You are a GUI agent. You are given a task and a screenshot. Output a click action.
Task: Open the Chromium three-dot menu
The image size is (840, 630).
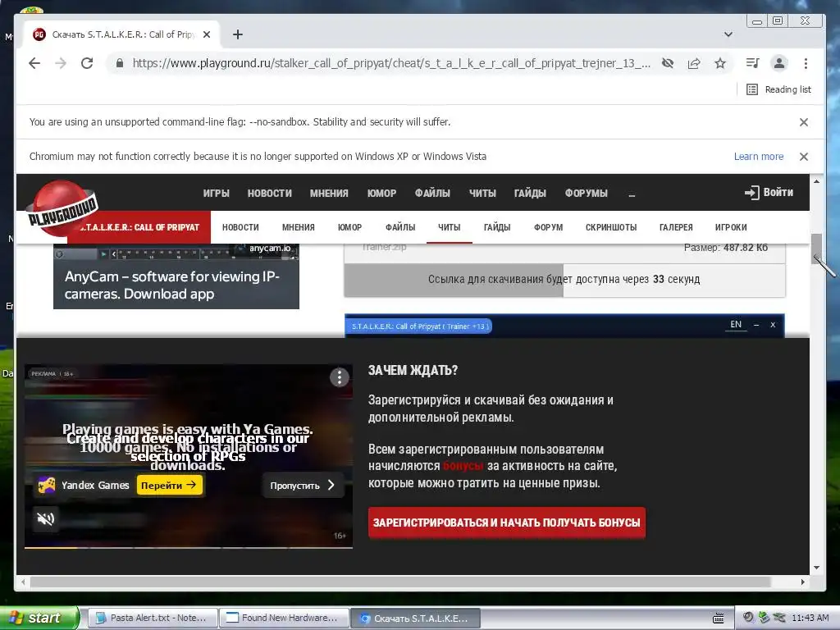point(806,63)
